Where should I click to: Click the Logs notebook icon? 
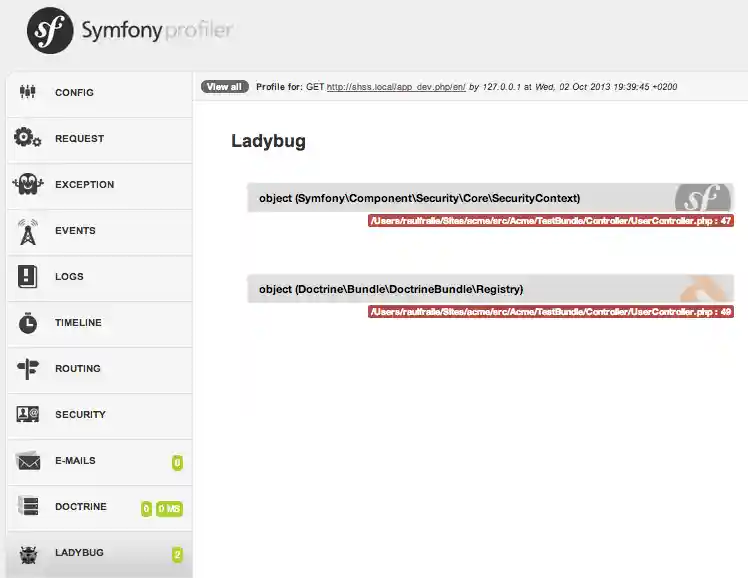[x=27, y=276]
